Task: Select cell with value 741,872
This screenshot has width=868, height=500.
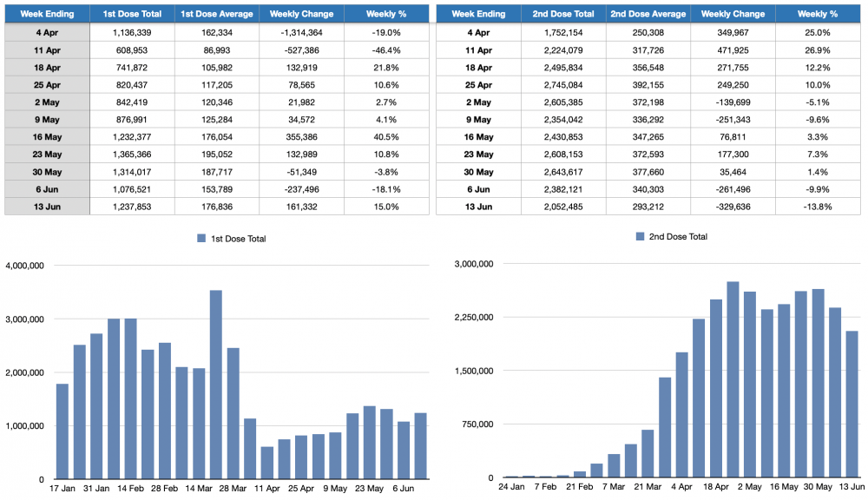Action: [x=132, y=68]
